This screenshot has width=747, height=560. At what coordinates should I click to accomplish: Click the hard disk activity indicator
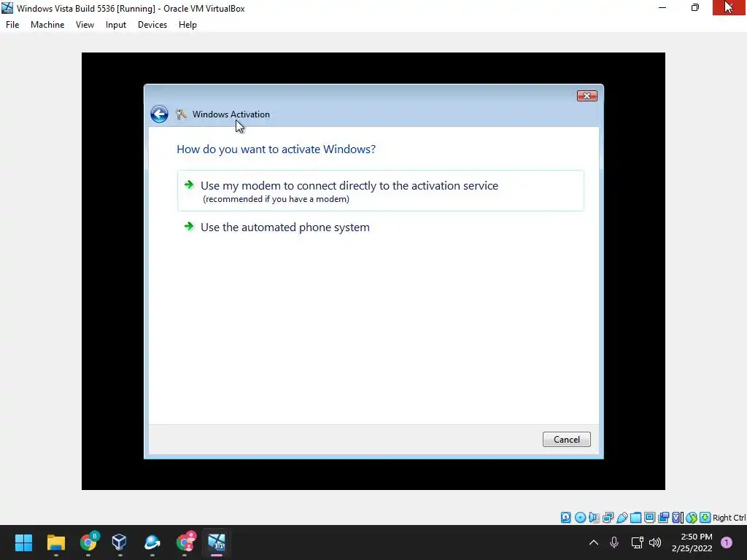tap(565, 518)
